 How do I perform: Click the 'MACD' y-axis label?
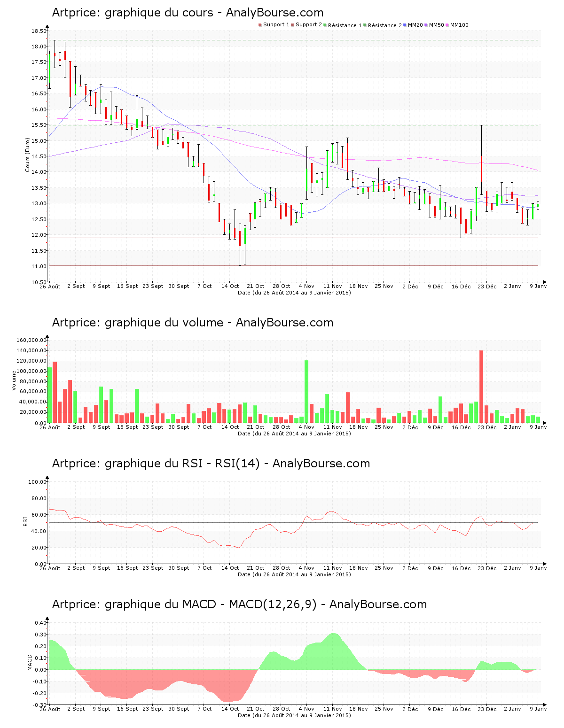point(30,662)
